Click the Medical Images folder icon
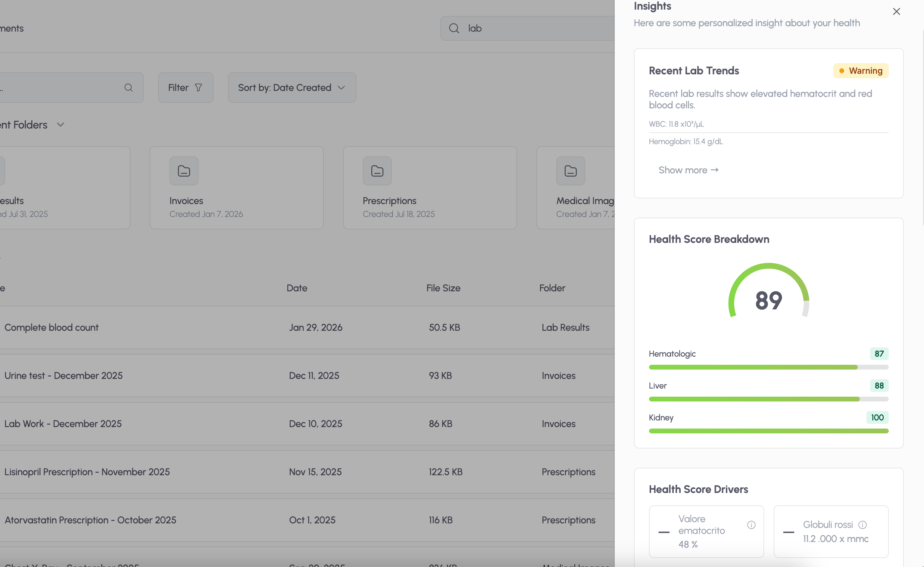 (x=570, y=171)
